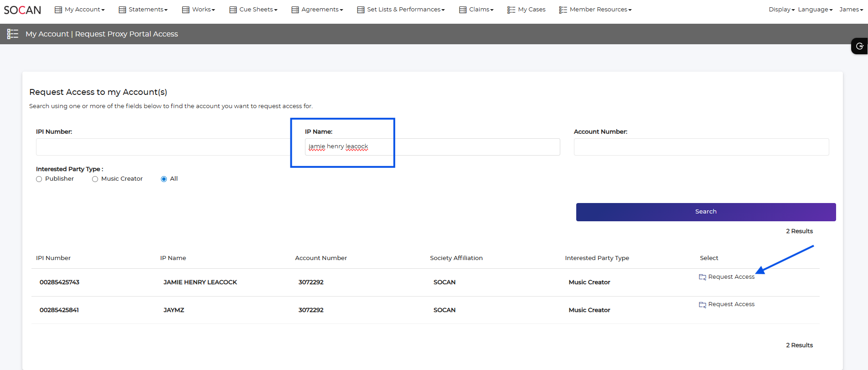This screenshot has height=370, width=868.
Task: Select the All party type option
Action: [164, 179]
